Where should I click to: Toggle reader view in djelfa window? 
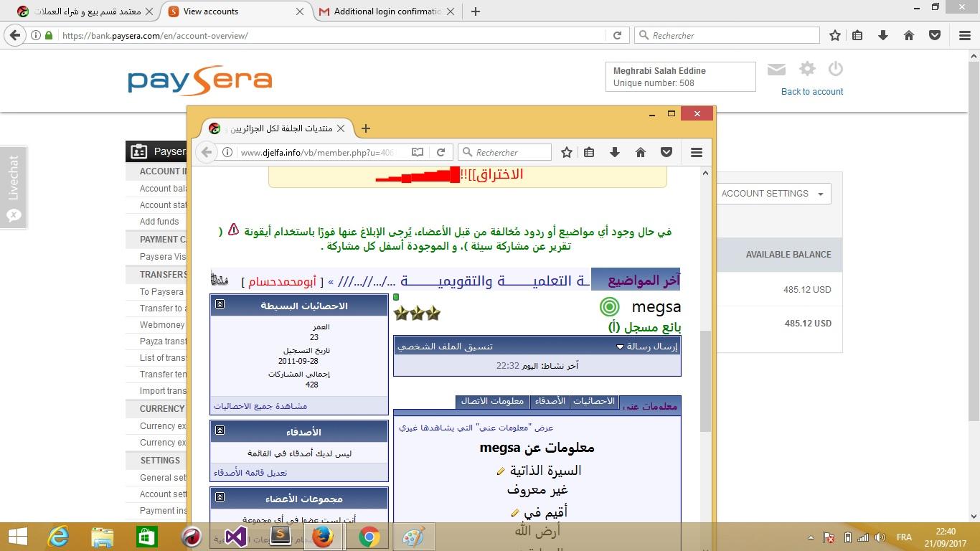[418, 152]
